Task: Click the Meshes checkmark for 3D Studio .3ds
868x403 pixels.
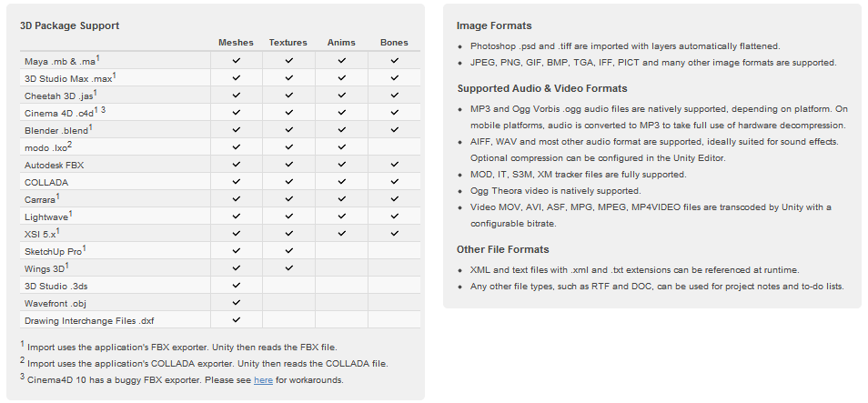Action: coord(237,285)
